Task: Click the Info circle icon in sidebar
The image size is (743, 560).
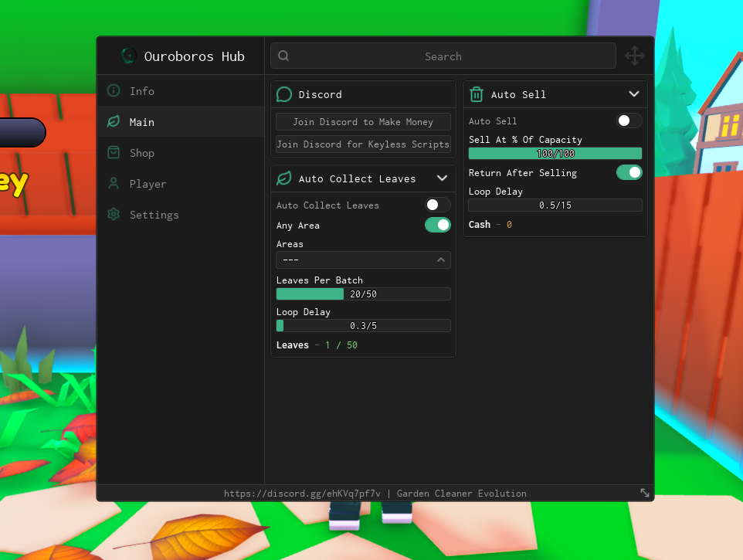Action: coord(114,90)
